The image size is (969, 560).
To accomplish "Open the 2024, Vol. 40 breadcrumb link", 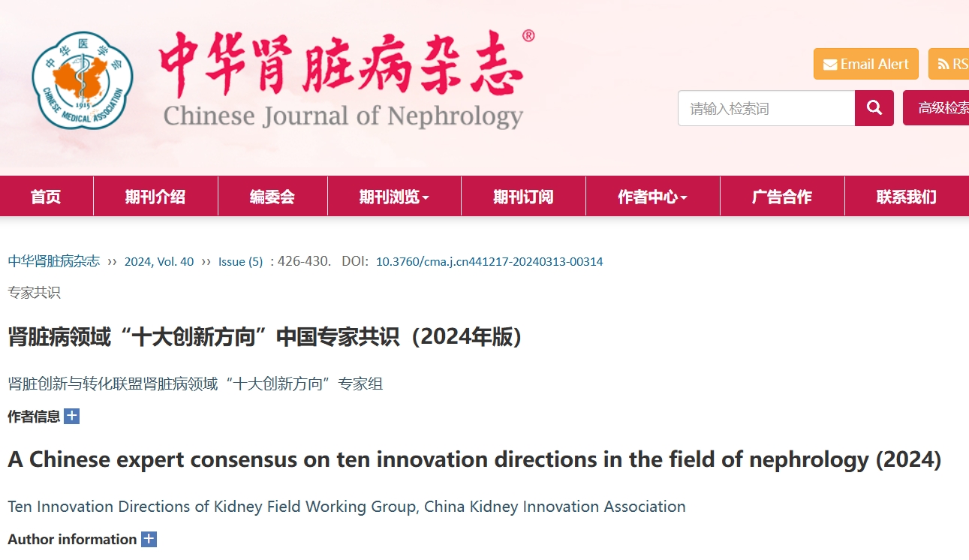I will 159,262.
